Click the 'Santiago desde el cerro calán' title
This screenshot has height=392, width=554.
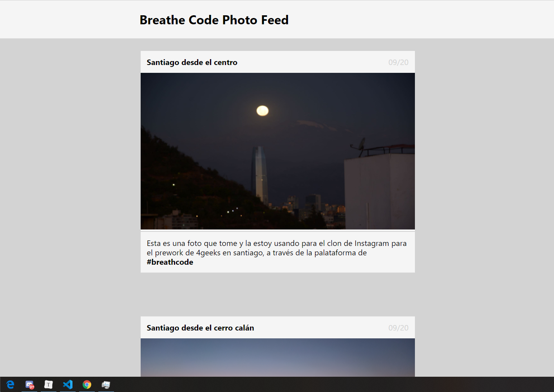coord(200,328)
